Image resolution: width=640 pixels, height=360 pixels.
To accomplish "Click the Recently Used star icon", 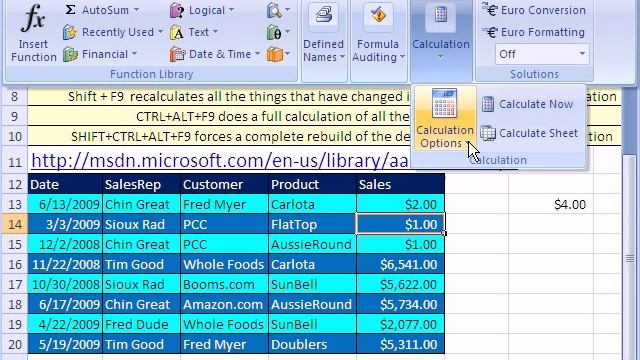I will [x=70, y=32].
